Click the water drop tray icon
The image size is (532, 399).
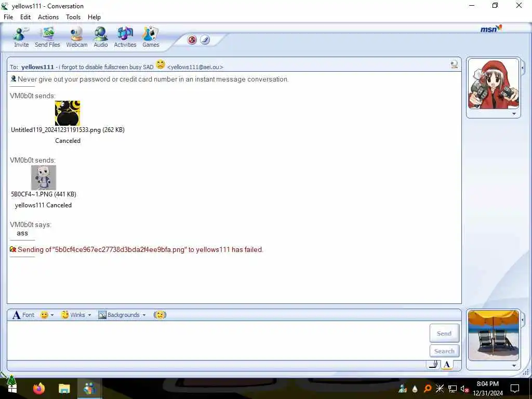tap(415, 389)
